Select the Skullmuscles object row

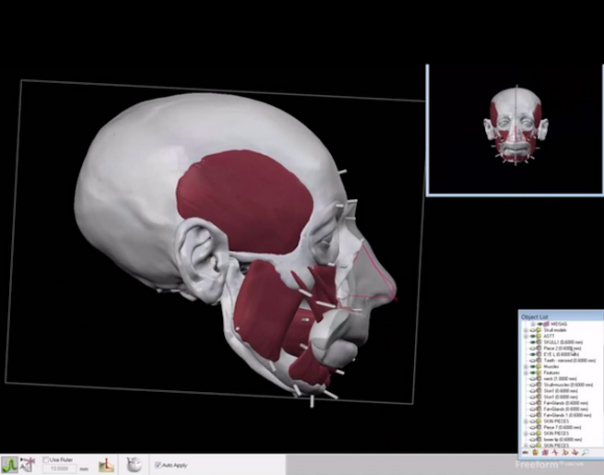click(x=568, y=384)
